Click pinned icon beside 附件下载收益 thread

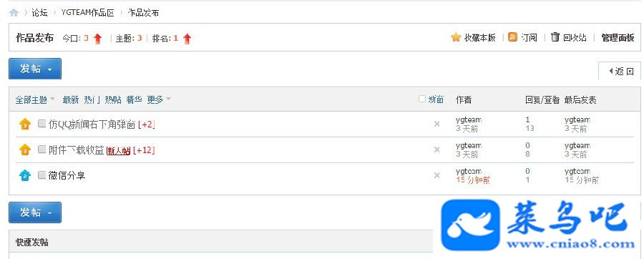pyautogui.click(x=25, y=150)
